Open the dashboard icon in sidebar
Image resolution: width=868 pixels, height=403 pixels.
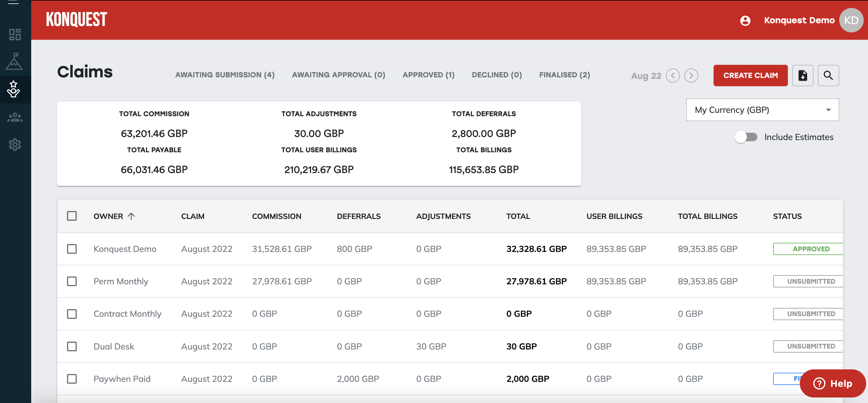point(15,34)
